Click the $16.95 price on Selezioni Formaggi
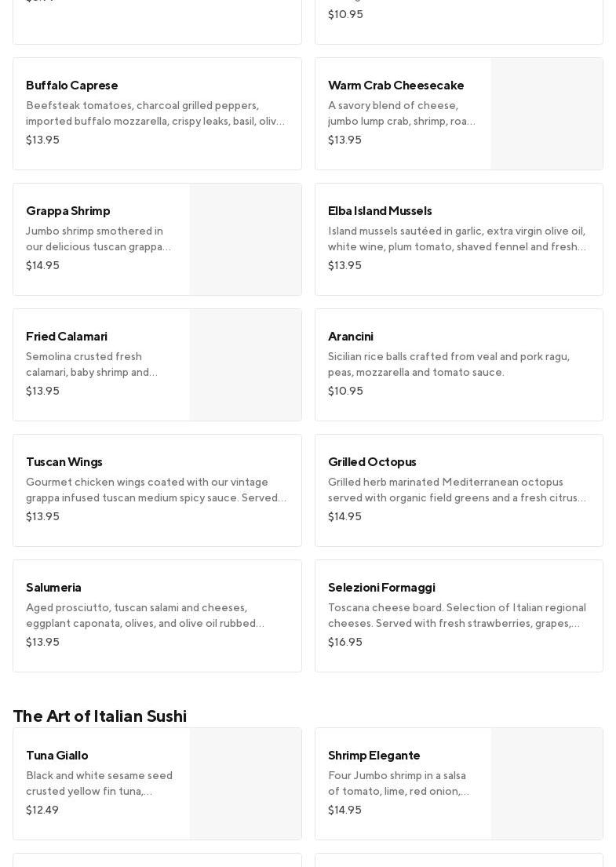Image resolution: width=616 pixels, height=867 pixels. (345, 642)
